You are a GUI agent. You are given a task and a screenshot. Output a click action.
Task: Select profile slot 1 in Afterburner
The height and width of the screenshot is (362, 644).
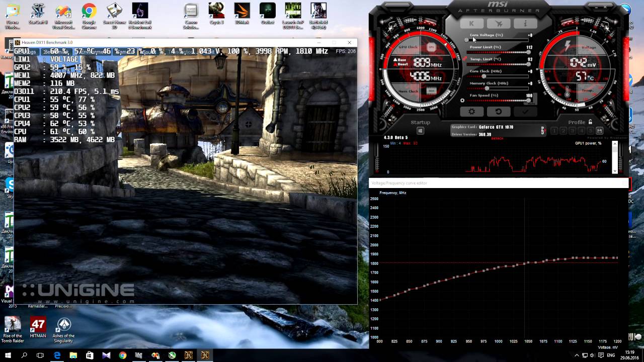[554, 131]
